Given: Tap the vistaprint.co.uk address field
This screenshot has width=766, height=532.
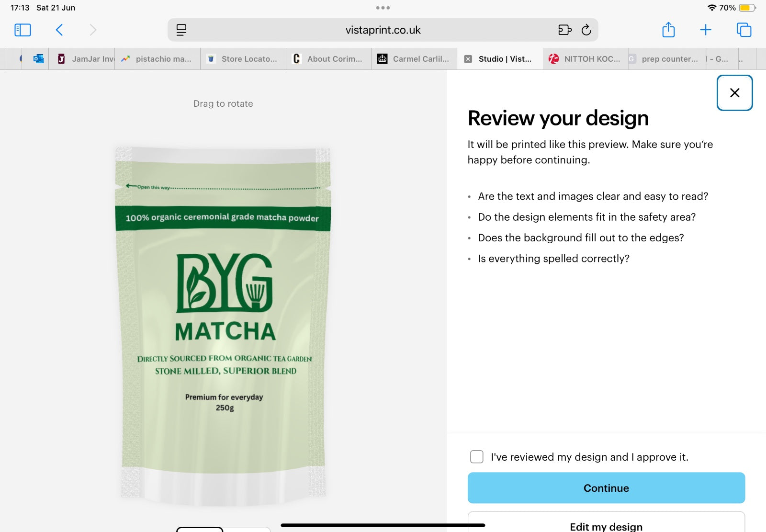Looking at the screenshot, I should tap(383, 30).
